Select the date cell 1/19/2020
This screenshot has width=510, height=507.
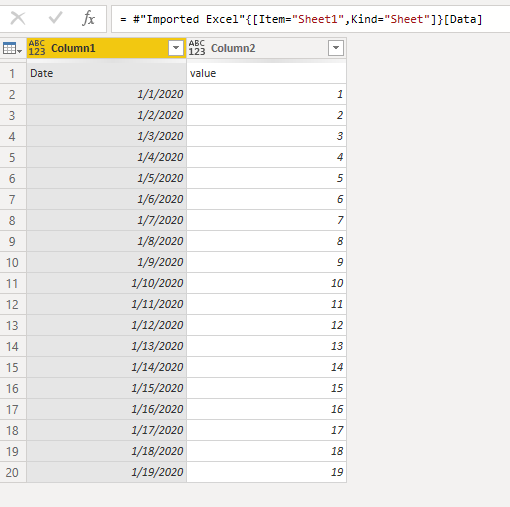pyautogui.click(x=106, y=472)
